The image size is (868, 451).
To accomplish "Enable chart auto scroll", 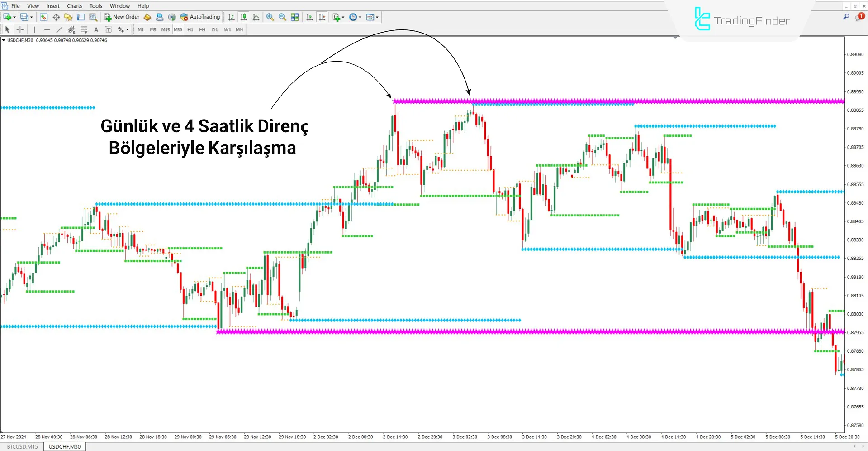I will (309, 17).
